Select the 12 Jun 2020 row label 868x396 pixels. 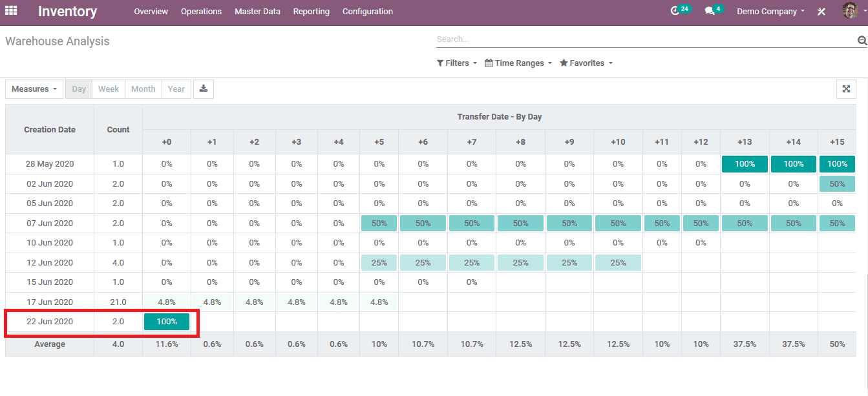(50, 263)
